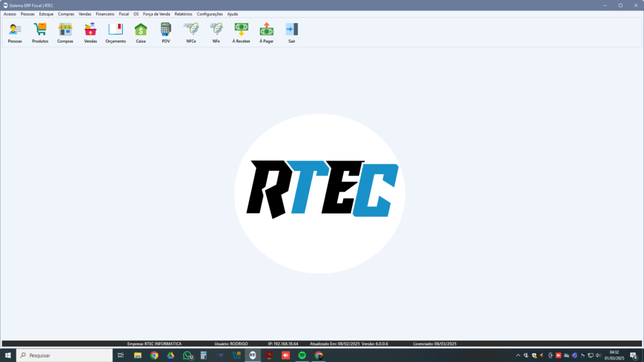644x362 pixels.
Task: Open the Compras store icon
Action: click(65, 30)
